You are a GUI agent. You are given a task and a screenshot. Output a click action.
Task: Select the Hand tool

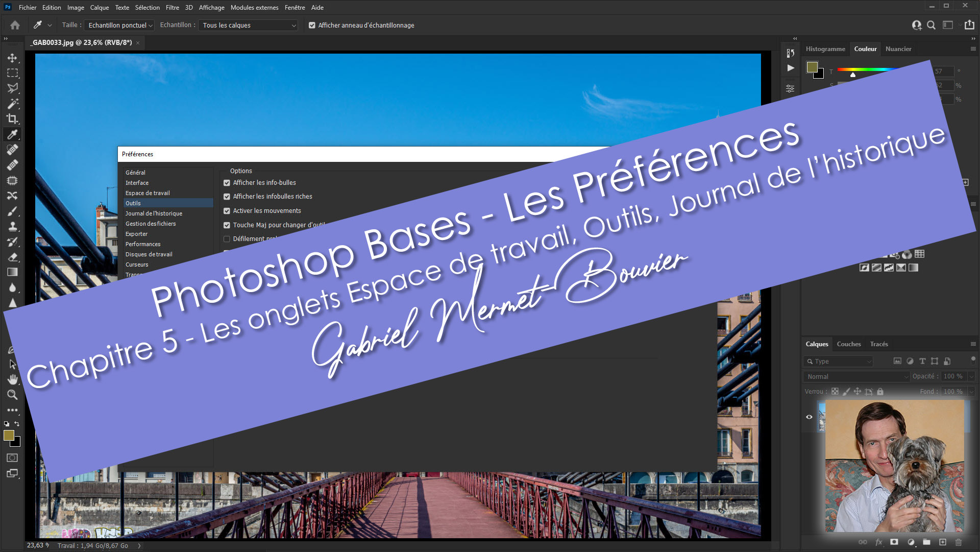coord(12,379)
